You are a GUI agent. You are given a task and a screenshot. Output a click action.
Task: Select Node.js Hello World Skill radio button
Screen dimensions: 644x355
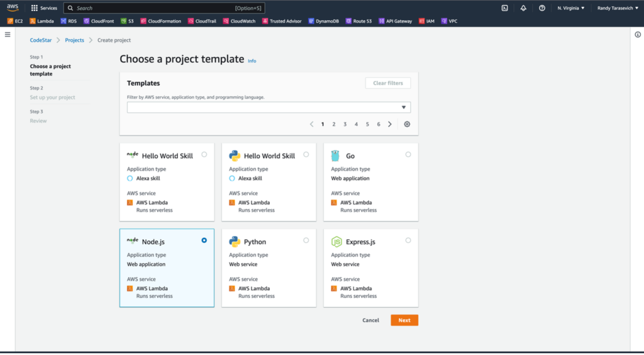pos(204,154)
